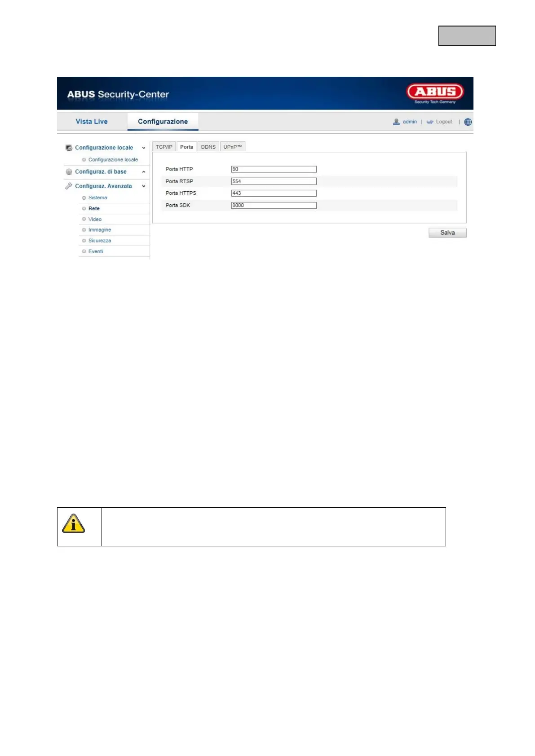535x756 pixels.
Task: Click the Porta RTSP input field
Action: pyautogui.click(x=274, y=181)
